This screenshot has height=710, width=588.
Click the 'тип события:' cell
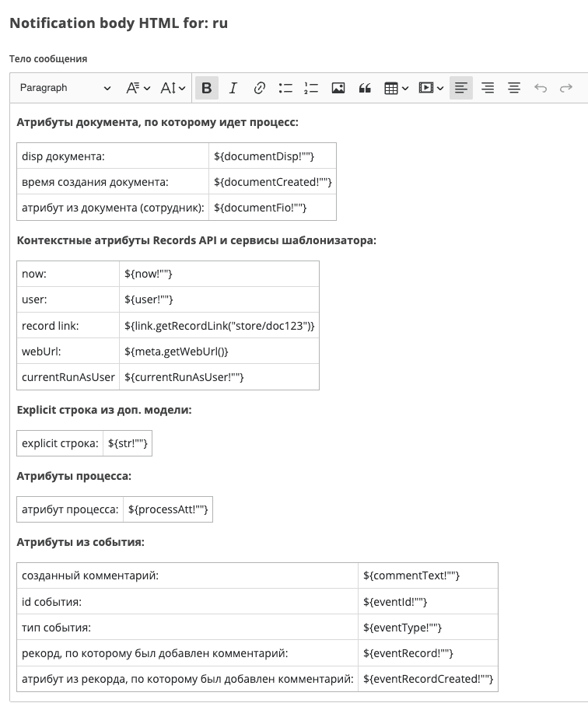(187, 628)
